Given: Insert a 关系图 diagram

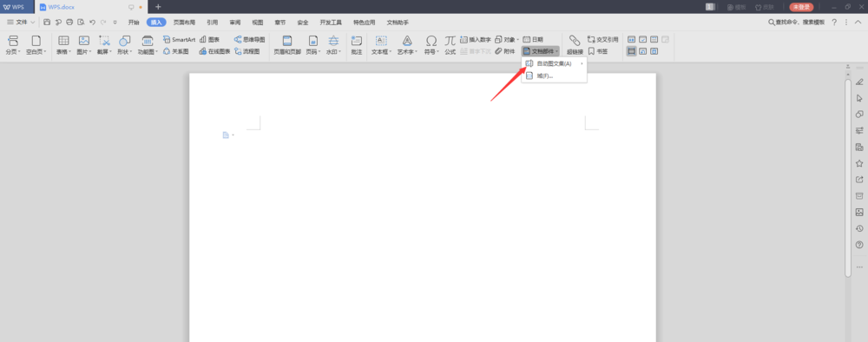Looking at the screenshot, I should pyautogui.click(x=176, y=51).
